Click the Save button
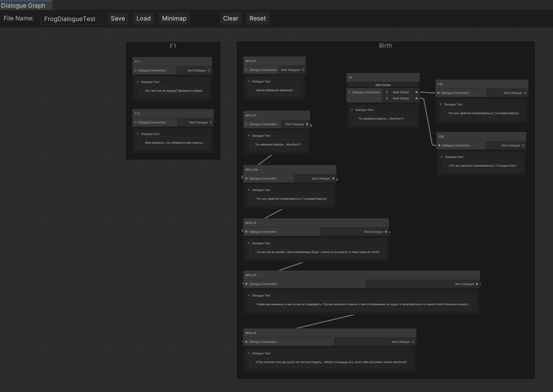Image resolution: width=553 pixels, height=392 pixels. 118,19
